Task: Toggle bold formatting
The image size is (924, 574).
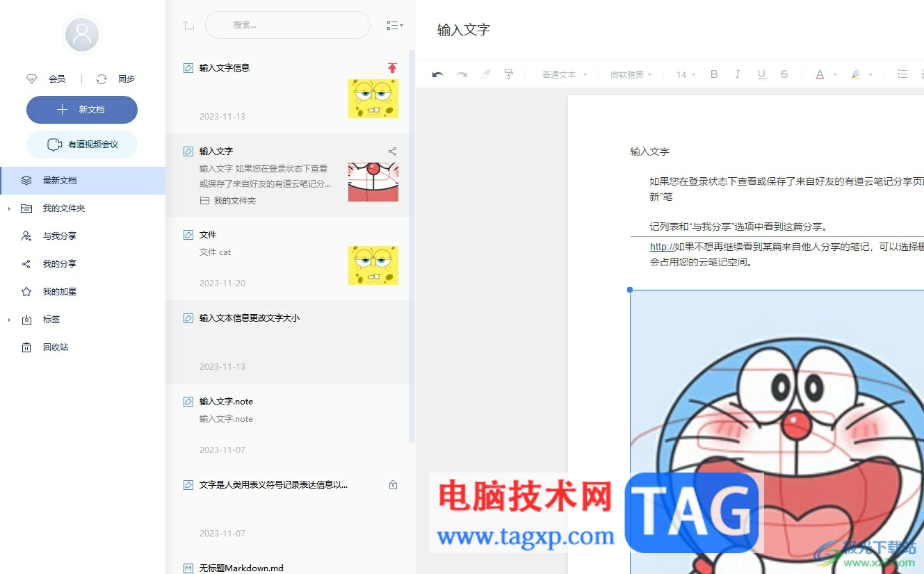Action: pos(714,74)
